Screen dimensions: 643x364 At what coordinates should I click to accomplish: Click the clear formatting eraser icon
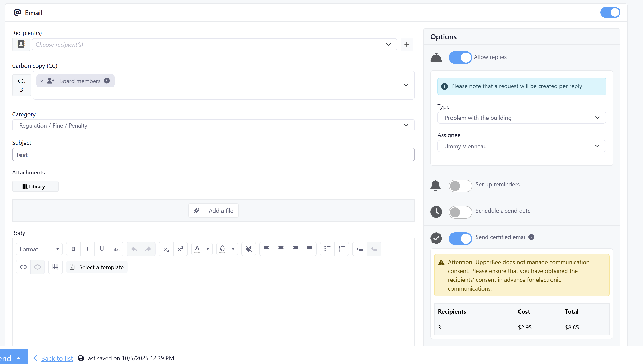[249, 249]
